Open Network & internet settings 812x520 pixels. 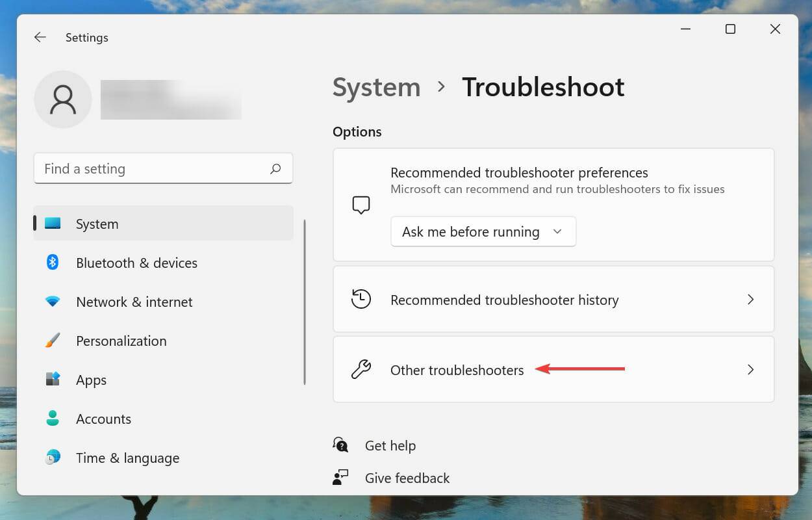point(164,302)
